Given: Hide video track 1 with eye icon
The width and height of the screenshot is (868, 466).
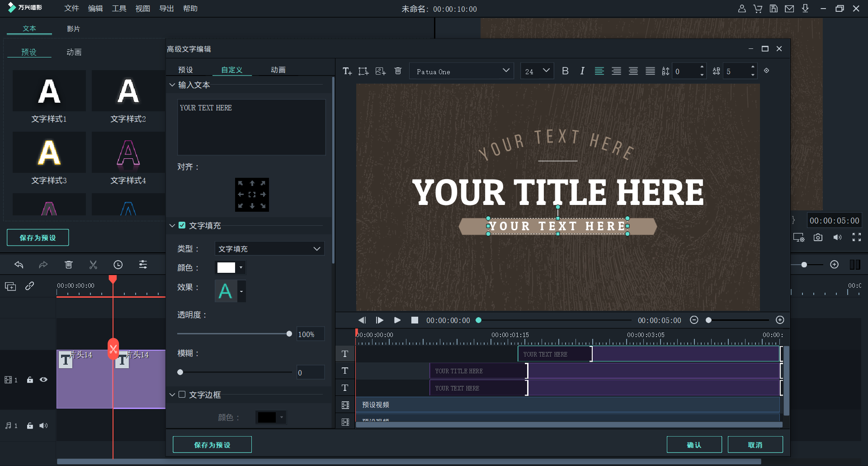Looking at the screenshot, I should (x=43, y=380).
